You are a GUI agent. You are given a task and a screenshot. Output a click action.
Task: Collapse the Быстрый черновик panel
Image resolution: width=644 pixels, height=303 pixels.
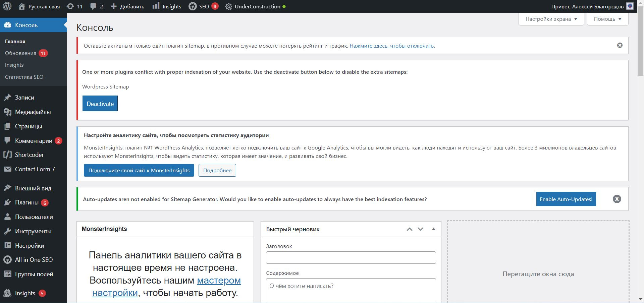433,229
